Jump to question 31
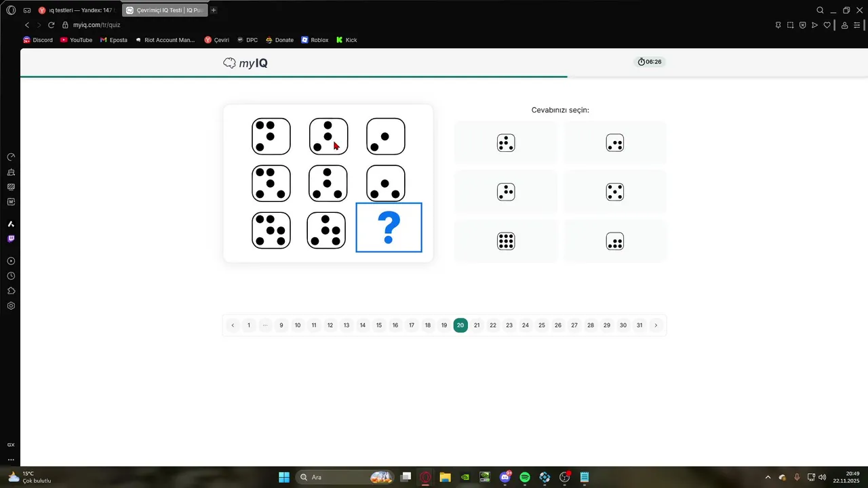This screenshot has width=868, height=488. click(639, 325)
